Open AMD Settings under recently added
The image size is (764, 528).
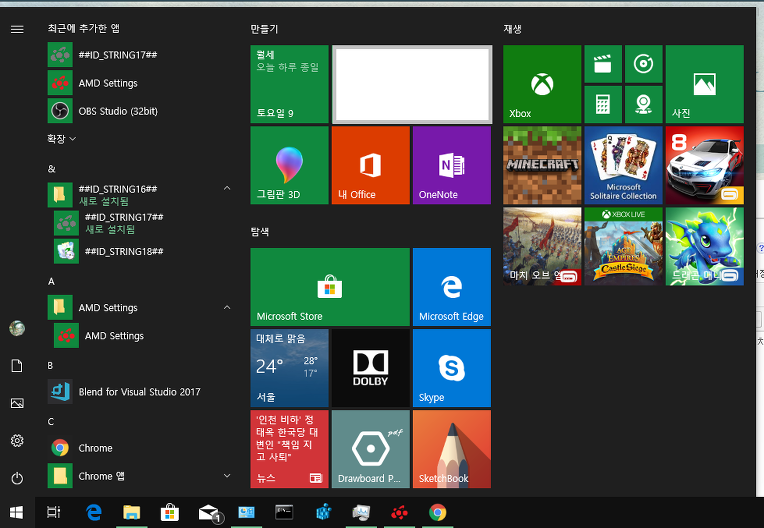[139, 83]
